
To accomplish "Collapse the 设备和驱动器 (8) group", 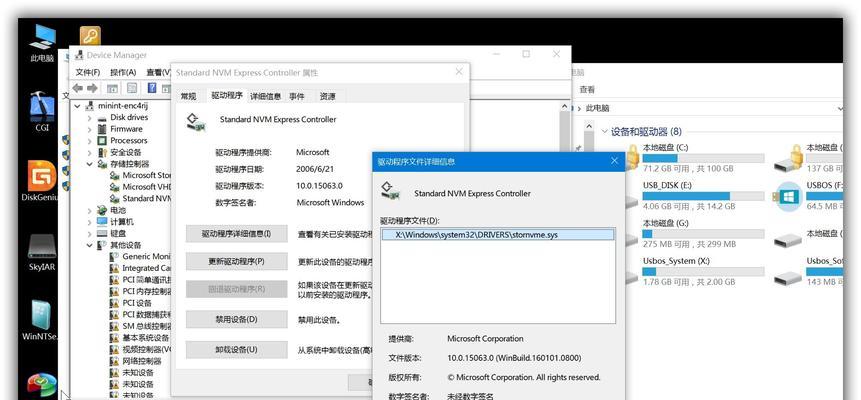I will pyautogui.click(x=604, y=132).
